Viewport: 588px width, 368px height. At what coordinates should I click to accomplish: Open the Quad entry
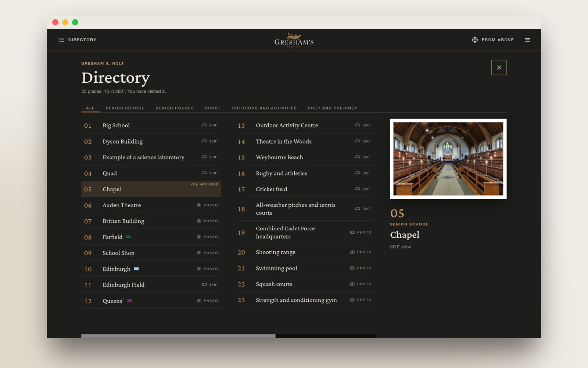pos(151,173)
